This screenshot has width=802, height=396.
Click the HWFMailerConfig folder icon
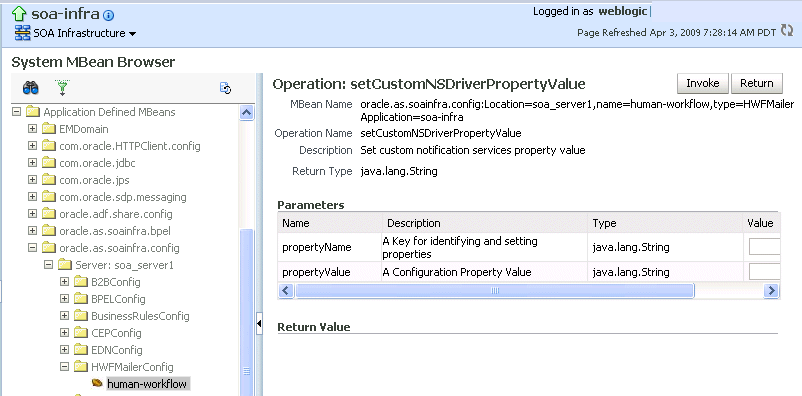click(81, 367)
